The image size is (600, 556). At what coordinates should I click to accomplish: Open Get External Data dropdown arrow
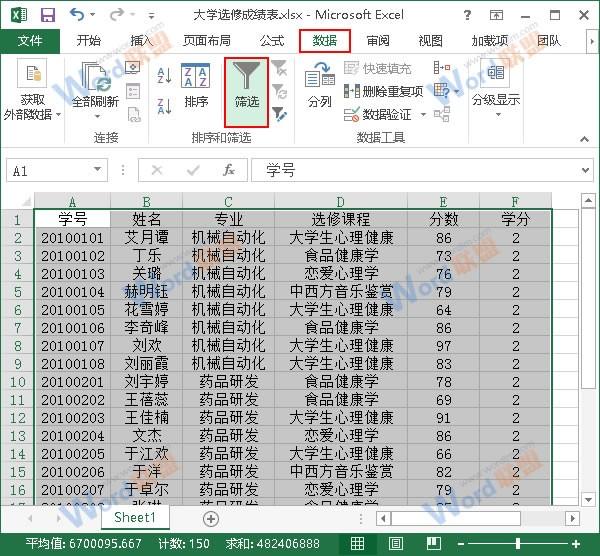tap(59, 114)
